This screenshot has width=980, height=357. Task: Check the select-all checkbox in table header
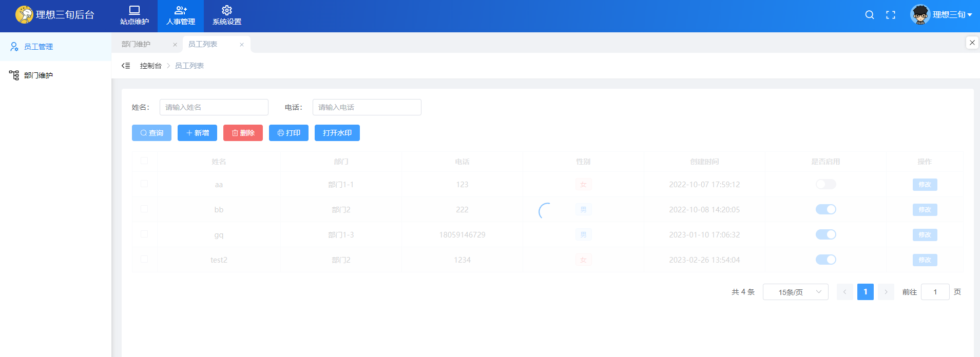144,161
